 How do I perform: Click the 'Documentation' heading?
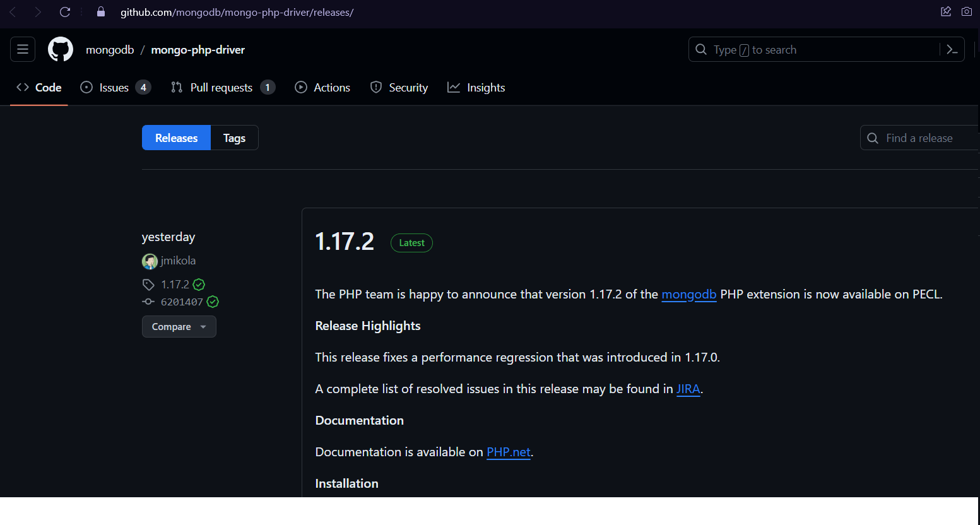click(360, 421)
